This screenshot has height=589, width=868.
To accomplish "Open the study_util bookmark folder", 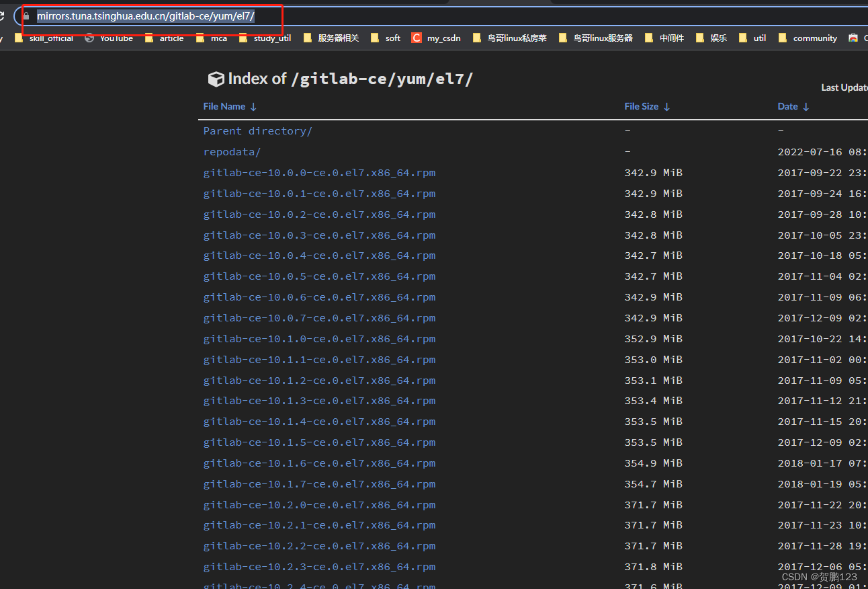I will pyautogui.click(x=265, y=38).
